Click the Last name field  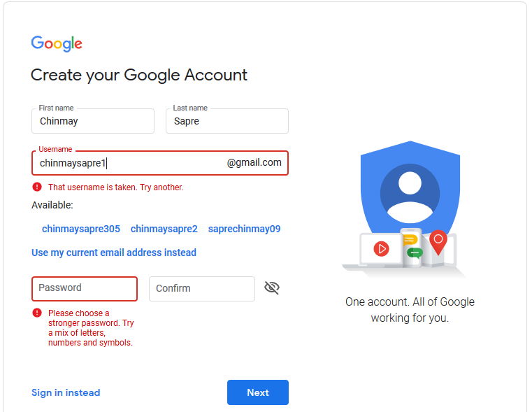point(227,121)
